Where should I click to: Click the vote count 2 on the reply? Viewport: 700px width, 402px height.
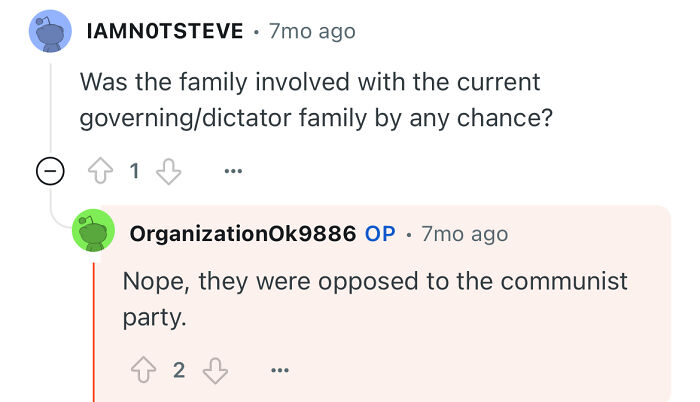click(x=179, y=370)
